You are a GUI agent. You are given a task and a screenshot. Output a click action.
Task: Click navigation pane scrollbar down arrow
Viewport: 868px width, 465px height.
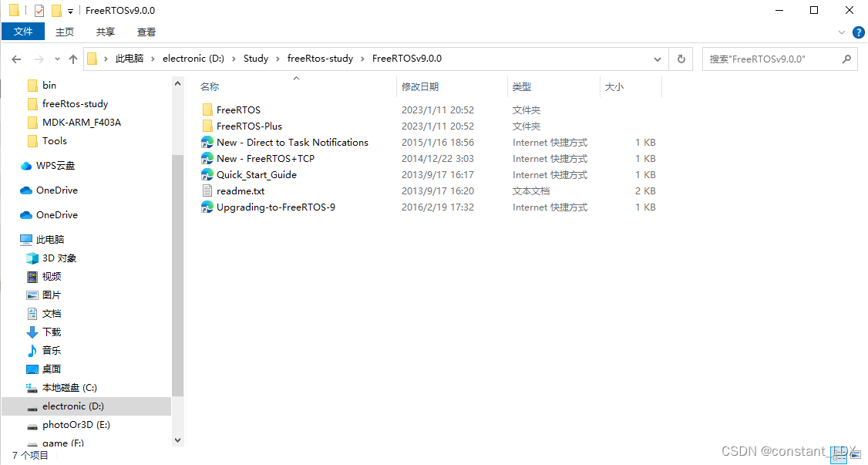point(178,440)
